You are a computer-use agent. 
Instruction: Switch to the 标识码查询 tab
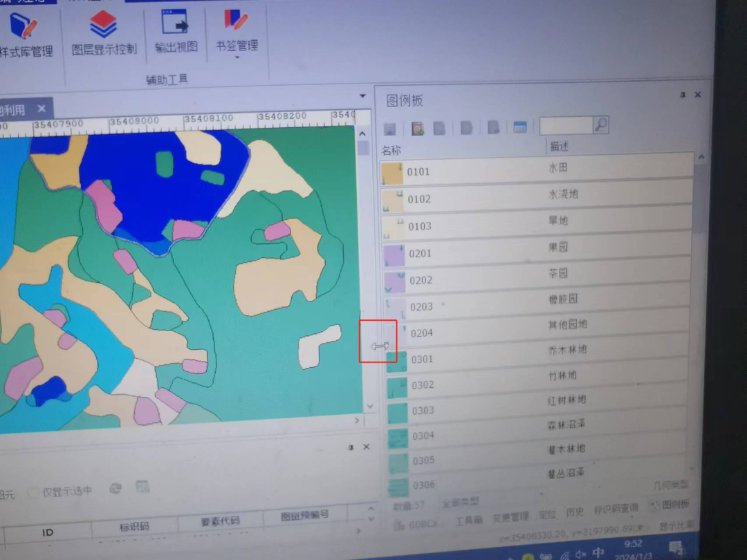616,510
